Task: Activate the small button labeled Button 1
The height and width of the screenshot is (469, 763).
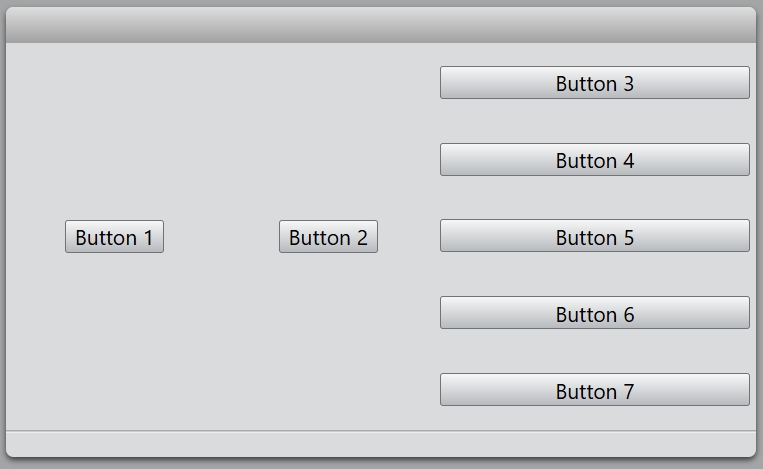Action: pyautogui.click(x=114, y=237)
